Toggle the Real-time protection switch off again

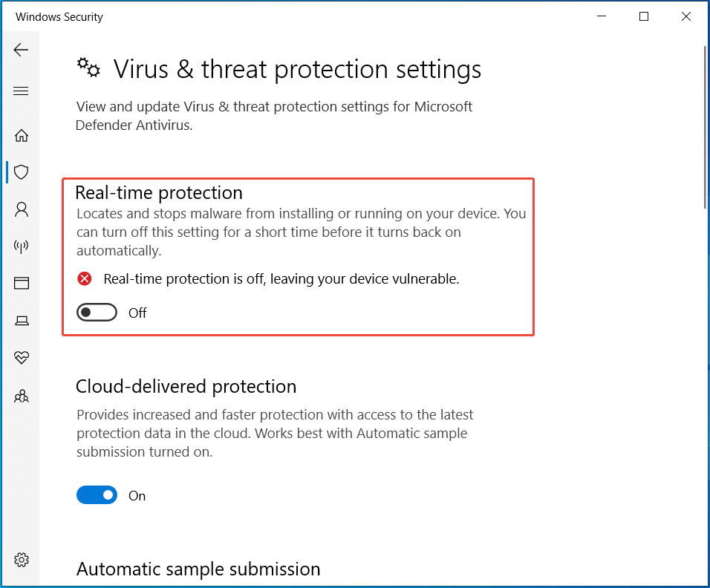[97, 312]
